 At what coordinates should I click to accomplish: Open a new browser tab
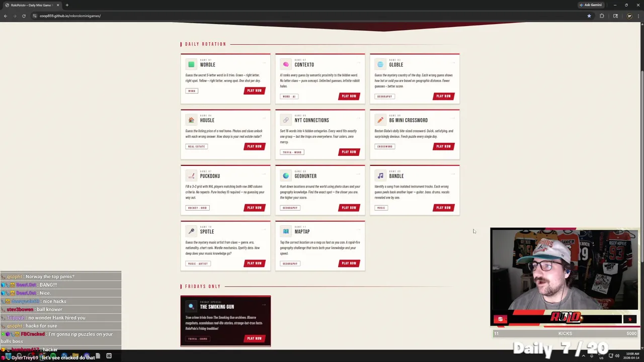[67, 5]
